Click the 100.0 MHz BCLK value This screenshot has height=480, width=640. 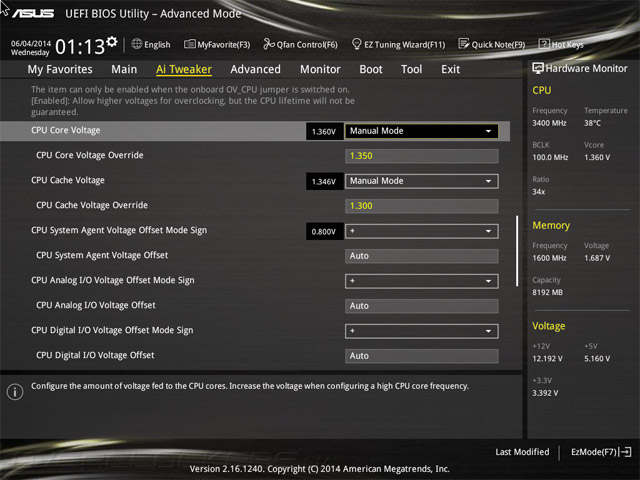[550, 157]
